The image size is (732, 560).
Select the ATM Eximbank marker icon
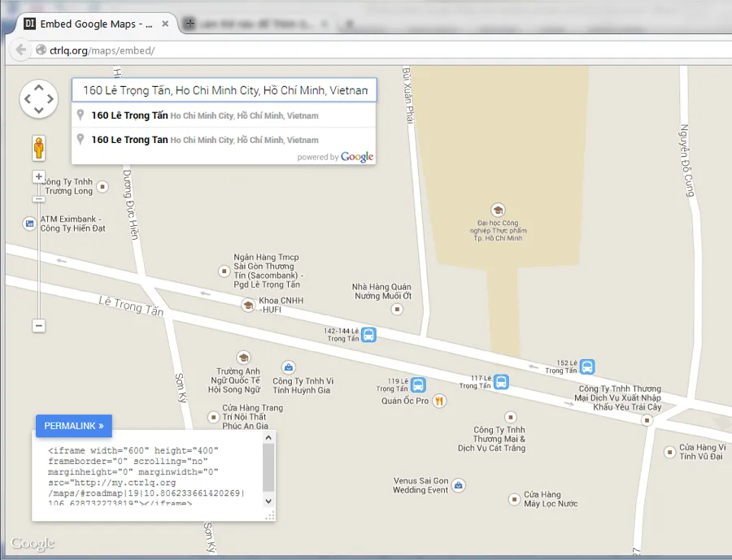click(x=28, y=222)
